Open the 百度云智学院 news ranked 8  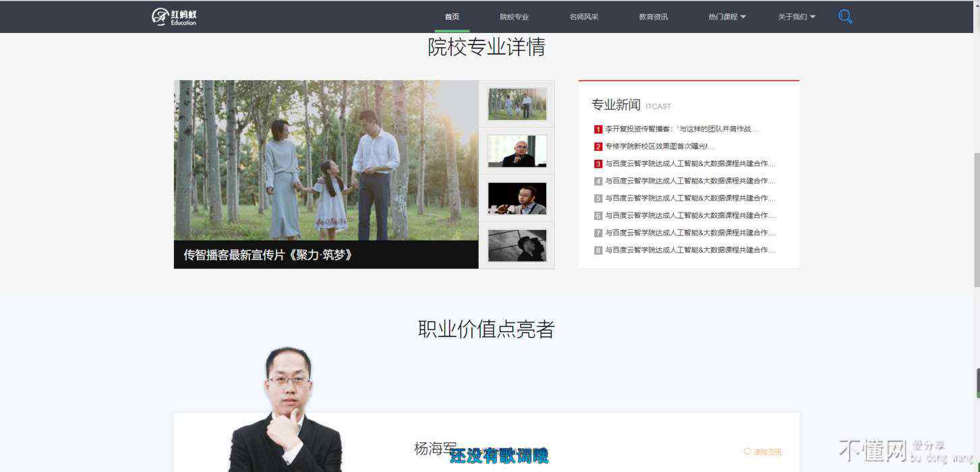click(690, 249)
